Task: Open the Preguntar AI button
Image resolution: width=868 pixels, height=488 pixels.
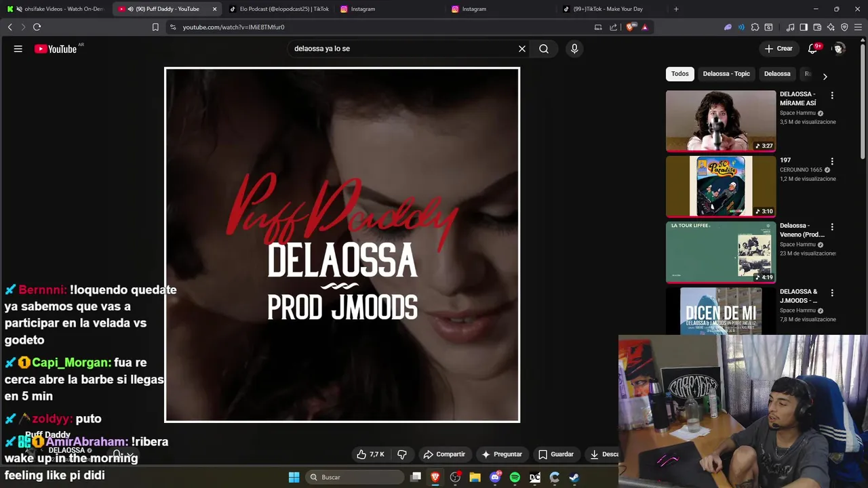Action: click(502, 454)
